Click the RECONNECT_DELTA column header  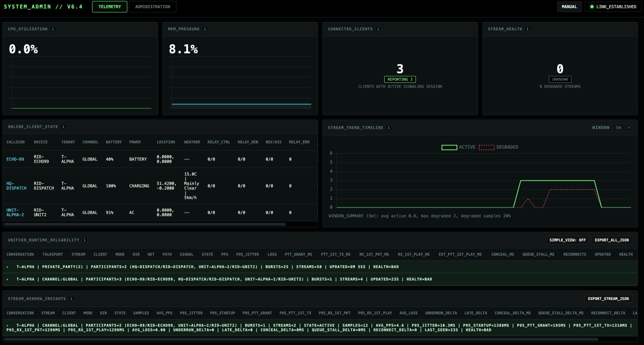[x=608, y=313]
